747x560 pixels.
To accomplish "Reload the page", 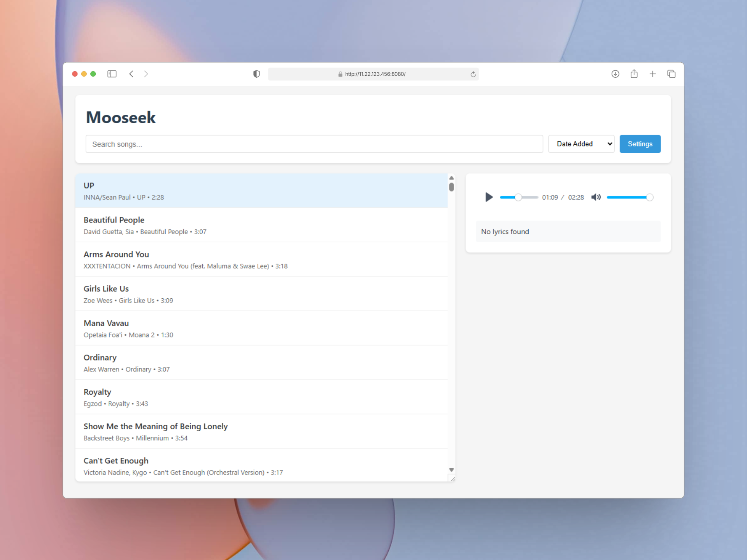I will pyautogui.click(x=473, y=74).
